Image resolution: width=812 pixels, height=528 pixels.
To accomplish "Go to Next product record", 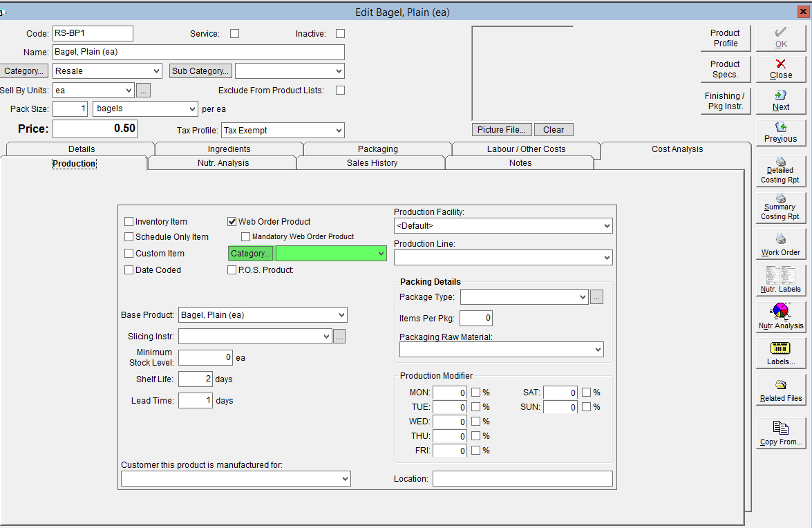I will coord(781,101).
